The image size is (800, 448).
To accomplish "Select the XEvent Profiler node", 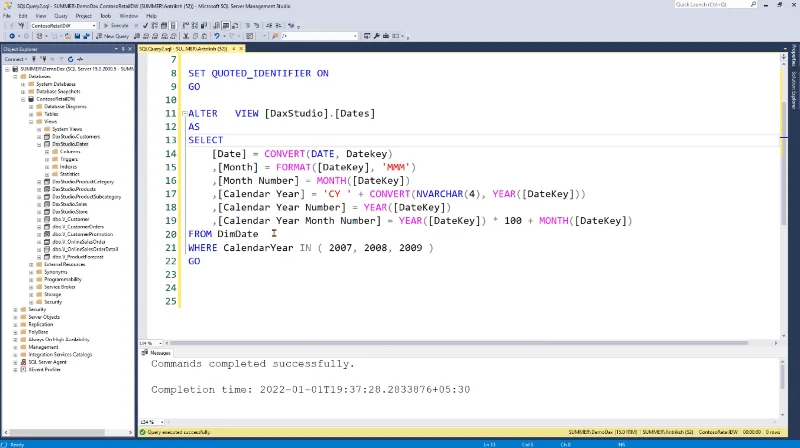I will tap(44, 370).
